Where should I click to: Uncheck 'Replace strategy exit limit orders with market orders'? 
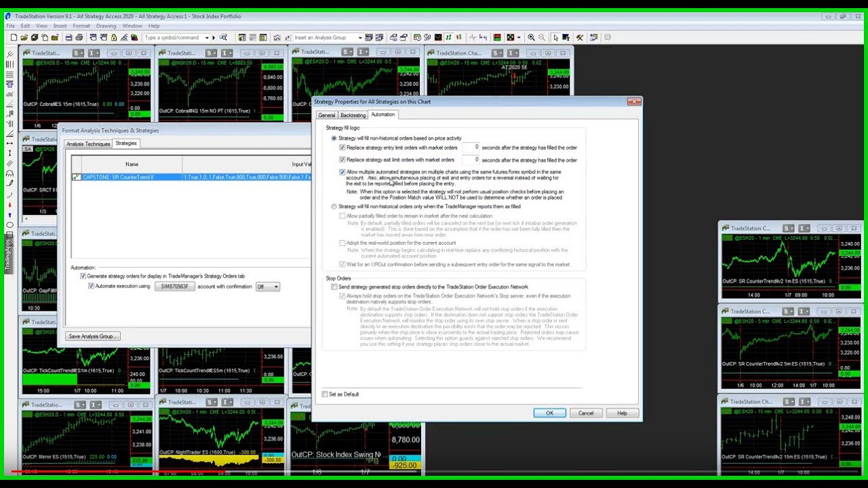click(x=342, y=159)
